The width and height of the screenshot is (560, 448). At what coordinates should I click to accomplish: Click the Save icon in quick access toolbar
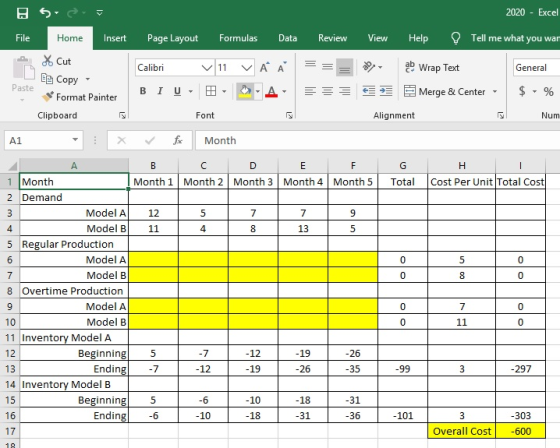point(22,13)
